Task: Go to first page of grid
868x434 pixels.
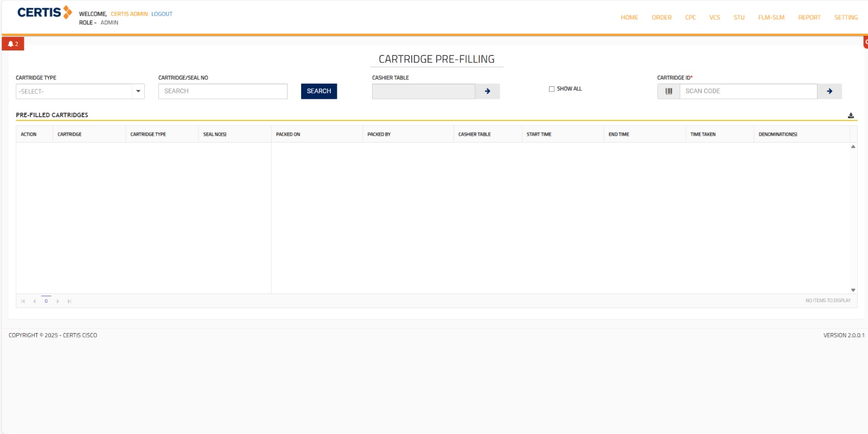Action: click(23, 301)
